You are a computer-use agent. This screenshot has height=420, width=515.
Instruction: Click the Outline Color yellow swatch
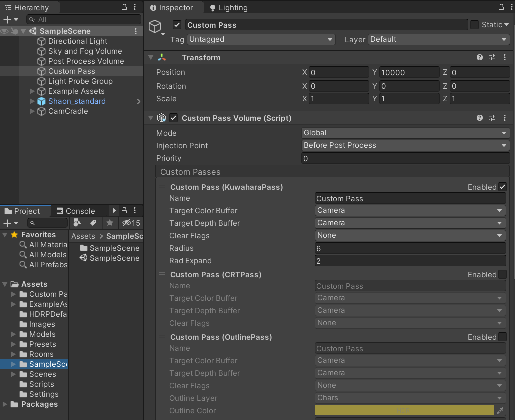(404, 411)
